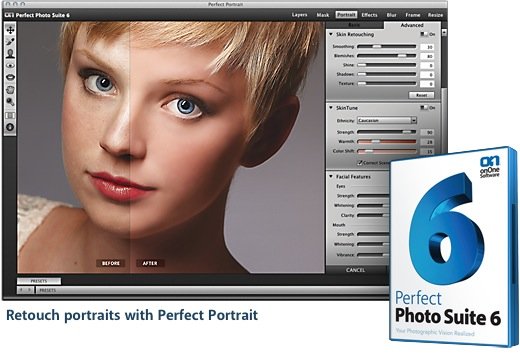Viewport: 520px width, 360px height.
Task: Click the Shine value field
Action: [x=427, y=65]
